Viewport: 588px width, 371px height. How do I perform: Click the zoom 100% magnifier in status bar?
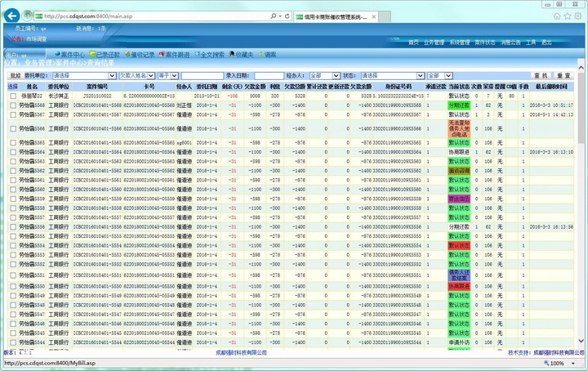point(546,363)
